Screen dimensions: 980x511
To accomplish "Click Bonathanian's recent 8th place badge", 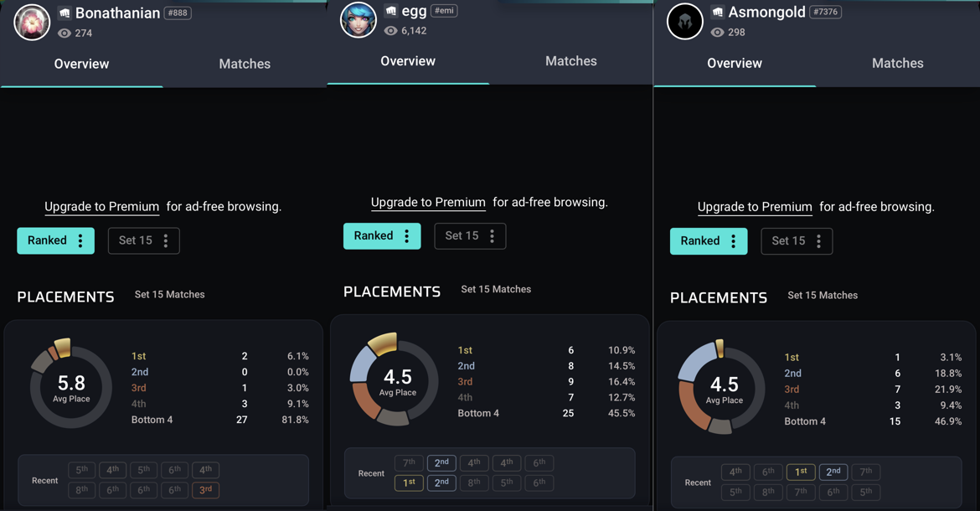I will click(x=82, y=490).
